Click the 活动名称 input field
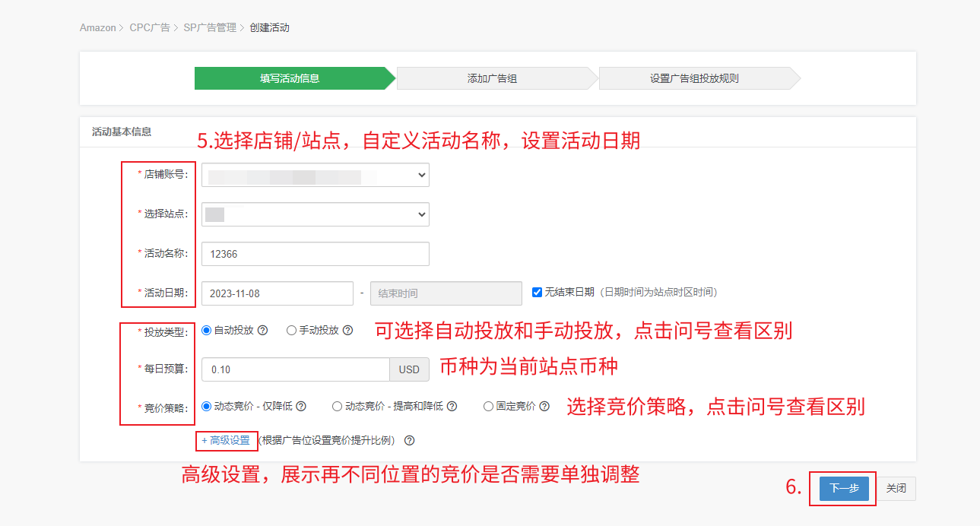The image size is (980, 526). coord(315,254)
